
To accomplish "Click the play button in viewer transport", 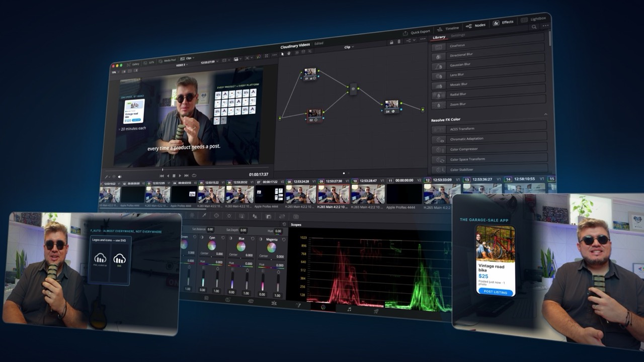I will pyautogui.click(x=180, y=176).
